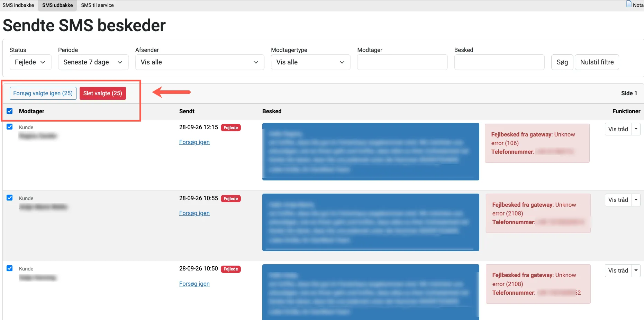
Task: Click the Sendte SMS beskeder heading
Action: point(84,25)
